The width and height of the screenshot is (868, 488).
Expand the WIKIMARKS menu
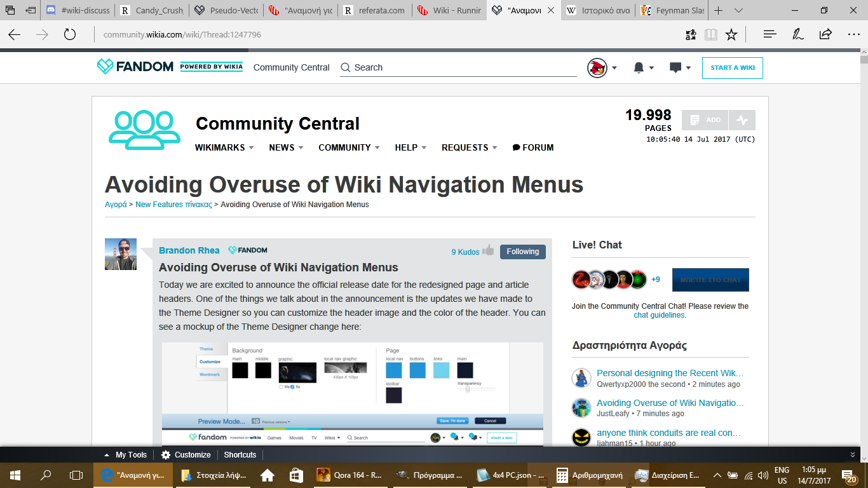point(224,147)
